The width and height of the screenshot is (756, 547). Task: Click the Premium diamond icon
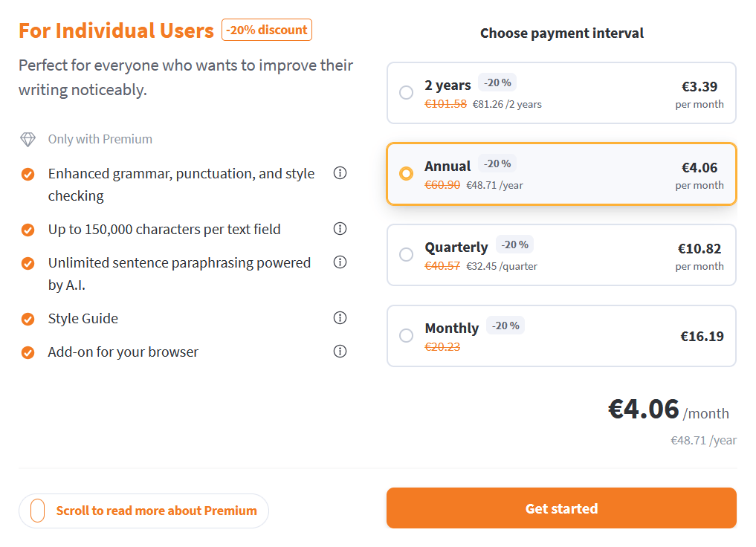[28, 139]
